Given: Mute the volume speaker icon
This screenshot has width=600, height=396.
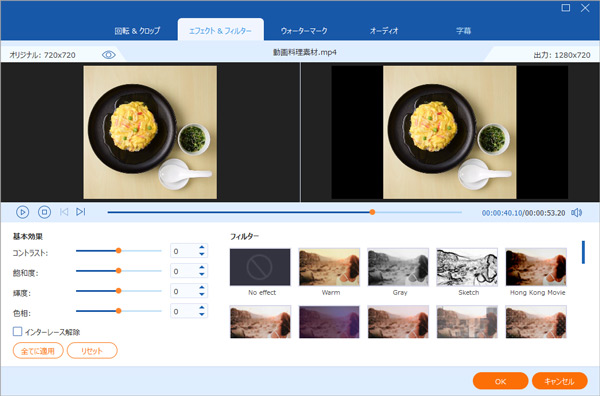Looking at the screenshot, I should tap(577, 212).
